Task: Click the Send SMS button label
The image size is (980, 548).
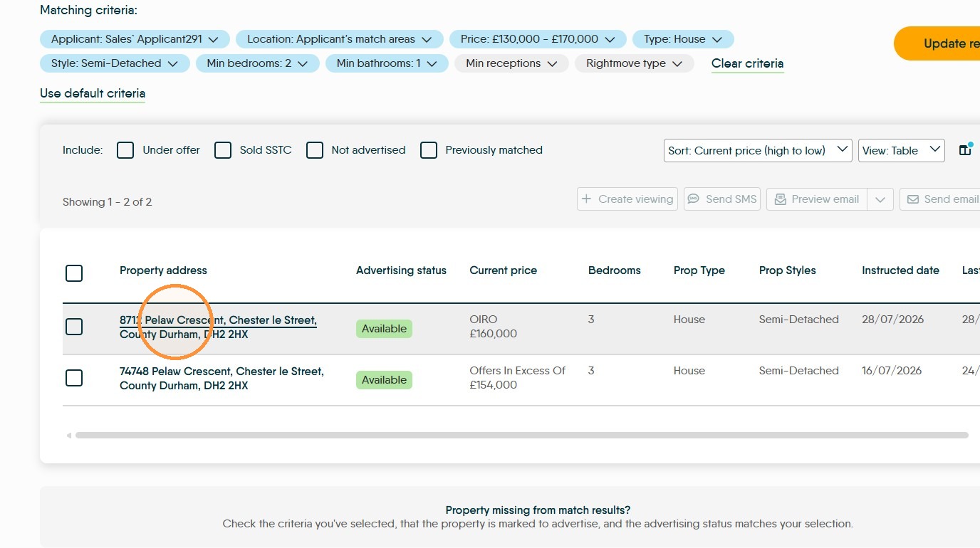Action: (731, 199)
